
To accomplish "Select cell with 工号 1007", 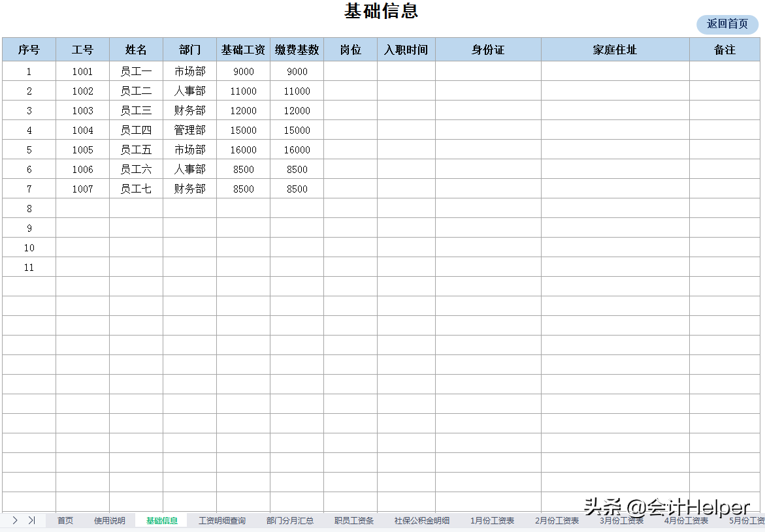I will click(x=82, y=188).
